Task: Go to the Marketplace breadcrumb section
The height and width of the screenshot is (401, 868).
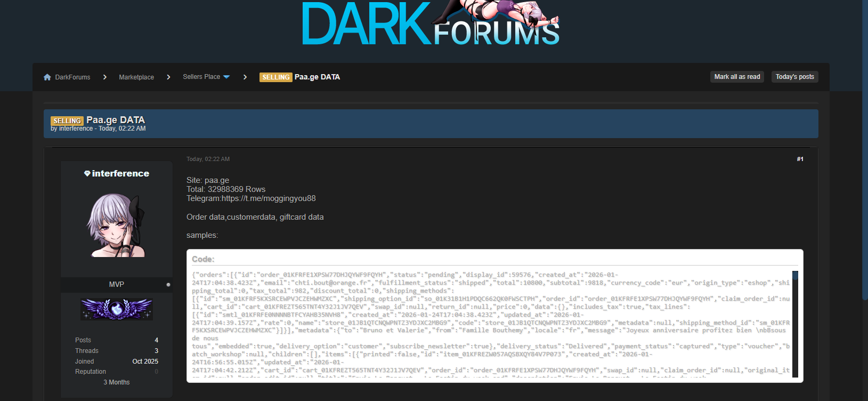Action: 136,77
